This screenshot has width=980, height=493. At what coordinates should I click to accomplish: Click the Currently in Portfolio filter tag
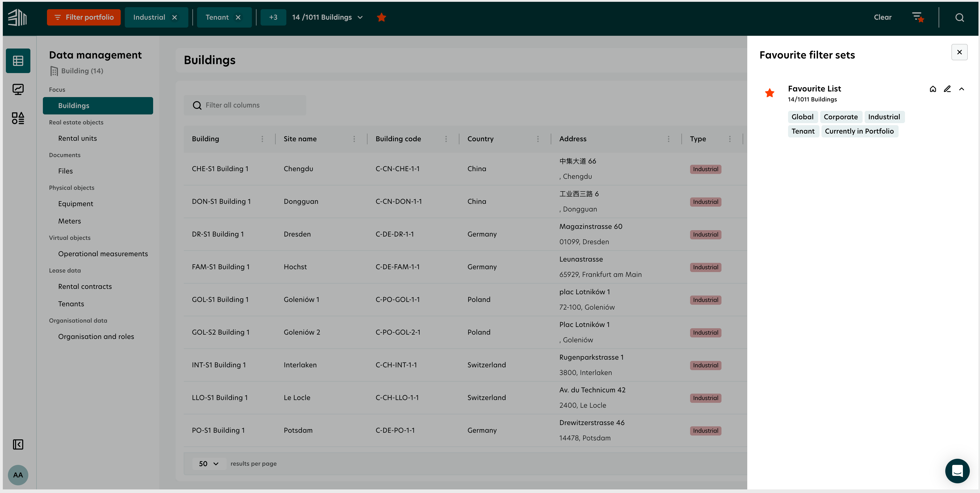click(x=860, y=131)
